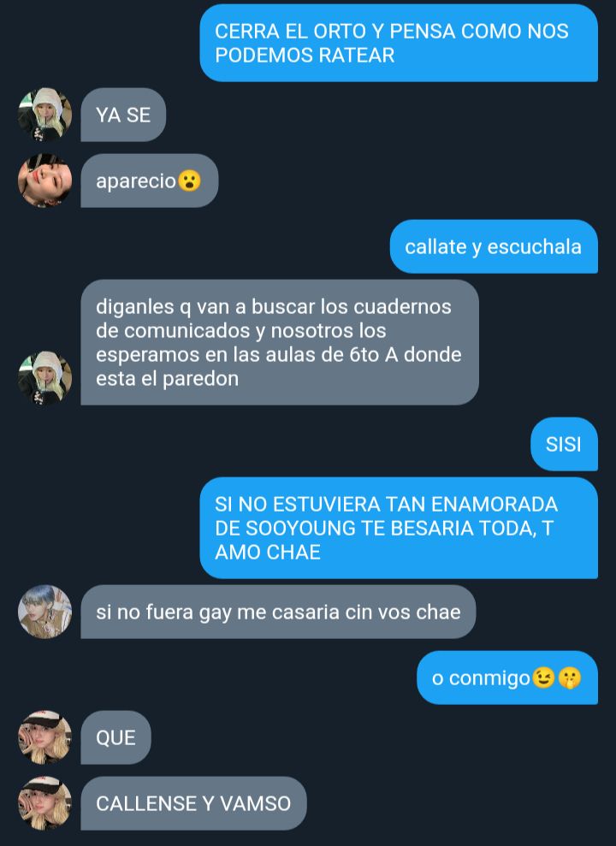
Task: Tap the avatar beside the "YA SE" message
Action: coord(44,115)
